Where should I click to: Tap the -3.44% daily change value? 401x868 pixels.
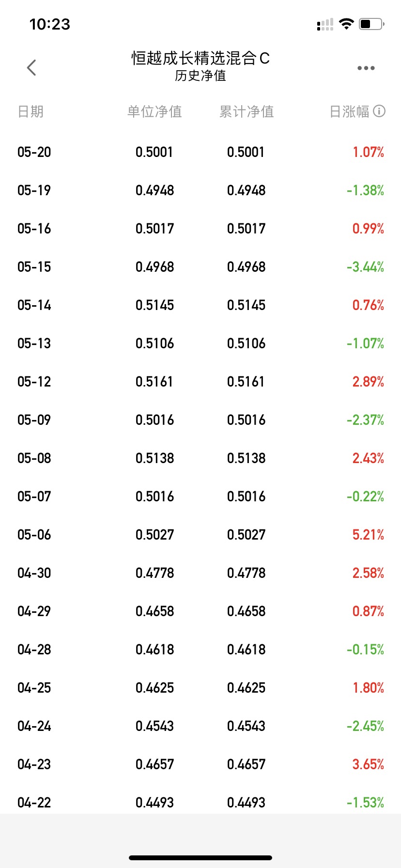click(x=365, y=267)
